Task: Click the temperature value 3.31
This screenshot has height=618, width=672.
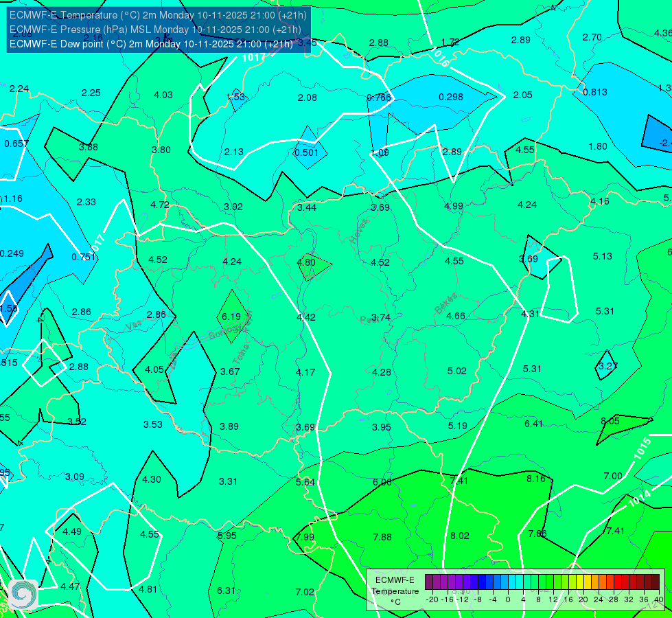Action: [x=228, y=481]
